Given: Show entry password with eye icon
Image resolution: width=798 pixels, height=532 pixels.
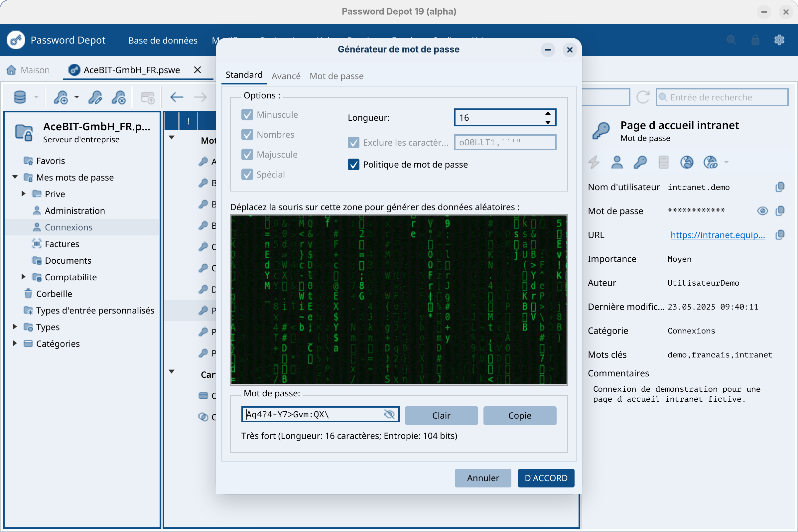Looking at the screenshot, I should coord(762,211).
